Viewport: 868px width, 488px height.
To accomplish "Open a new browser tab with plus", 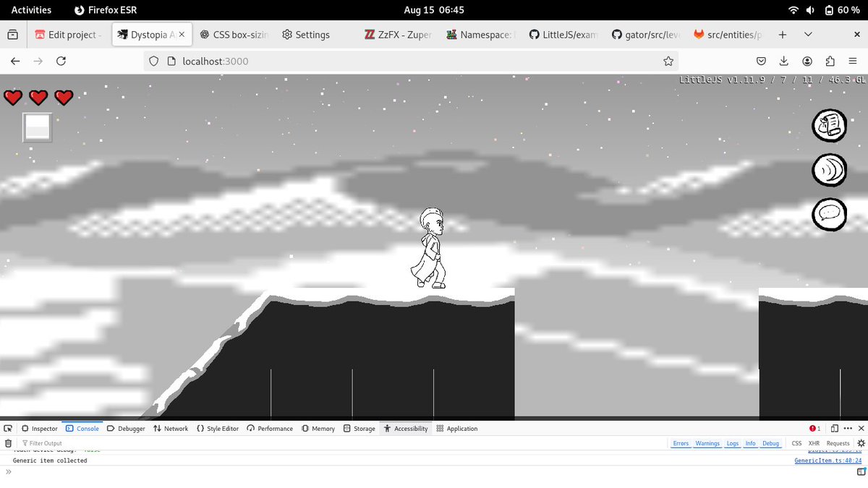I will (x=783, y=35).
